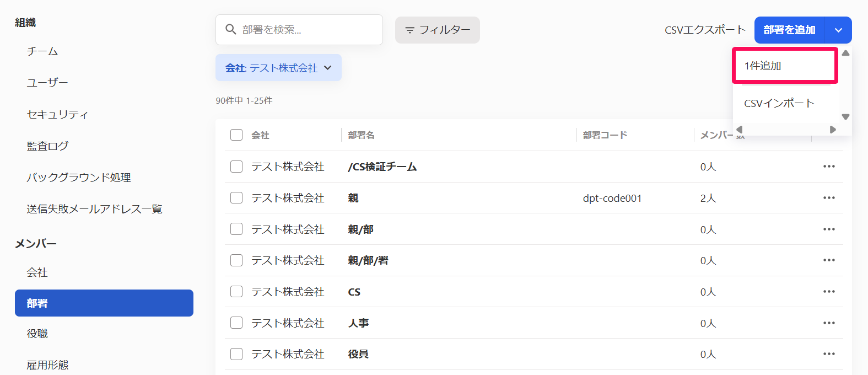Open 役職 in the sidebar
The height and width of the screenshot is (375, 868).
tap(37, 334)
